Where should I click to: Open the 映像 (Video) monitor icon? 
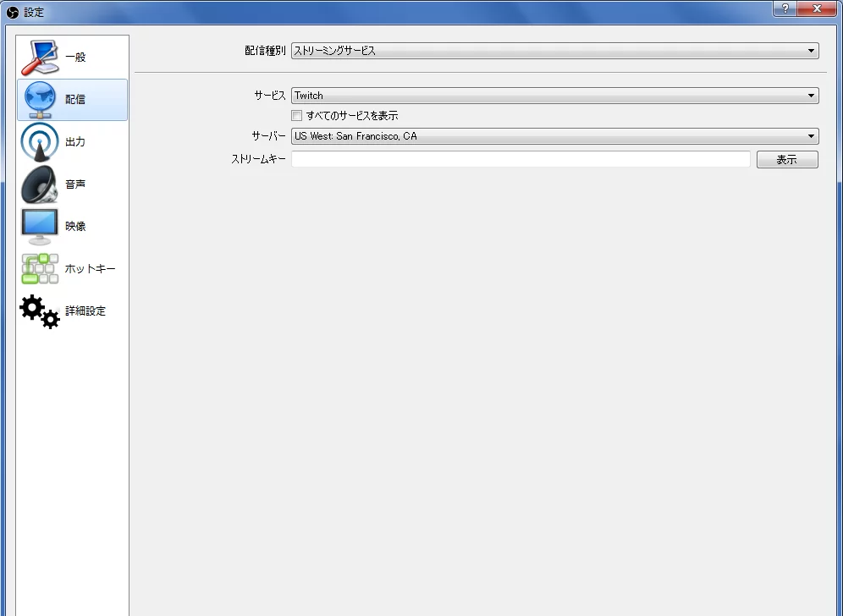[x=40, y=226]
